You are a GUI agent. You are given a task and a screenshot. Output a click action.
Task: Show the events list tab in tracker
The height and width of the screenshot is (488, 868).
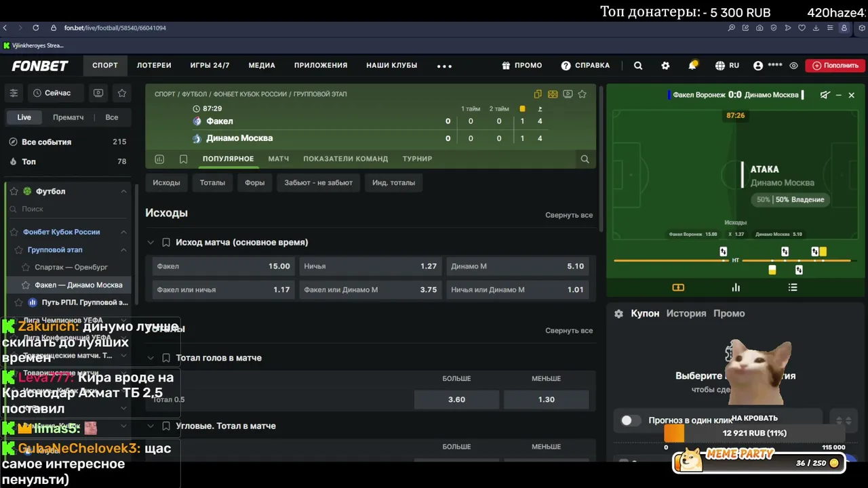(793, 287)
